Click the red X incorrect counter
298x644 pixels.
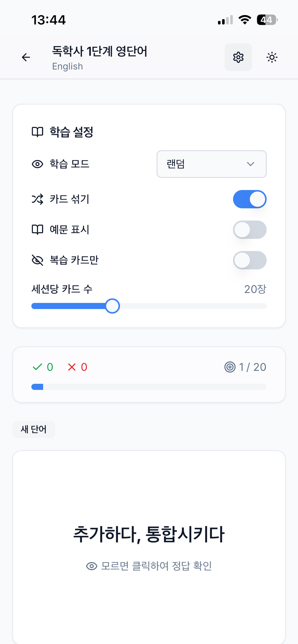coord(77,367)
